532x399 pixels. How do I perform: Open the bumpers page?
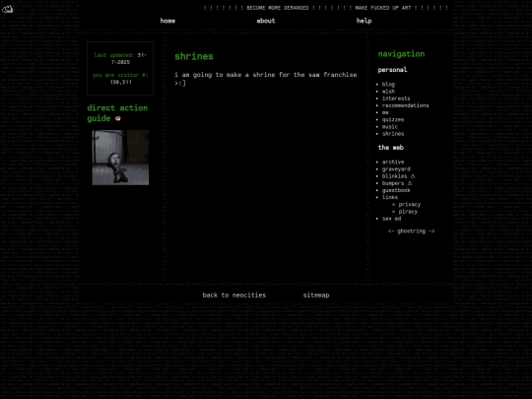(393, 183)
